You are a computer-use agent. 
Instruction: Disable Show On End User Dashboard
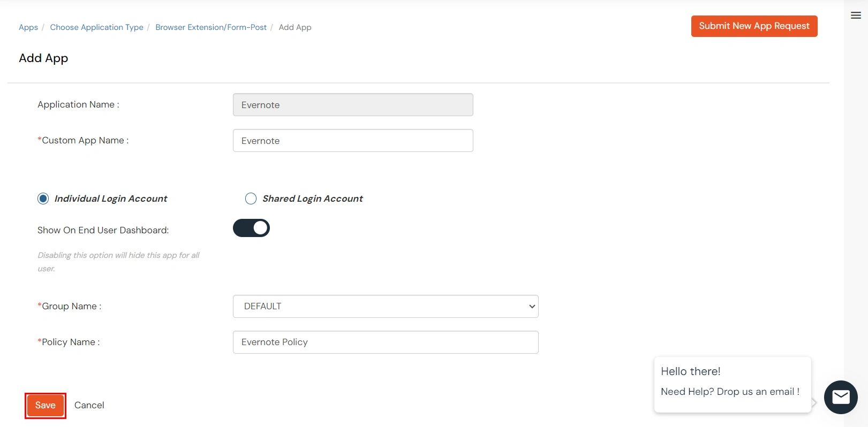tap(251, 228)
